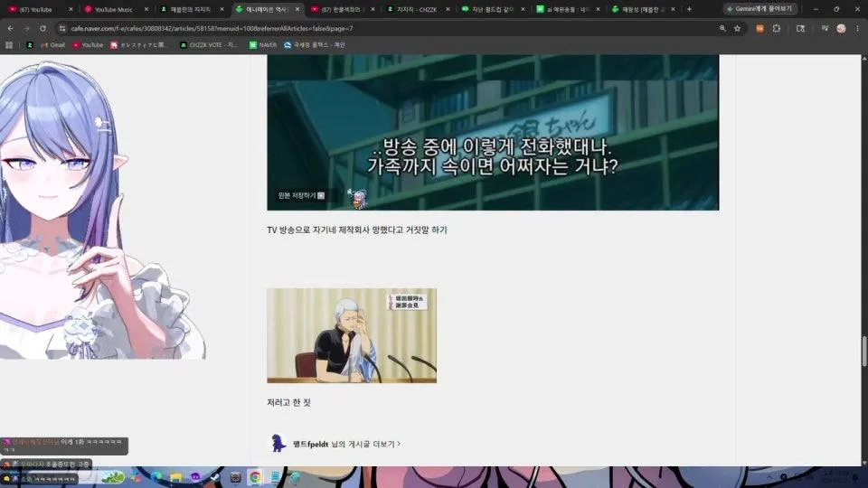The image size is (868, 488).
Task: Open Steam from the taskbar
Action: (x=215, y=477)
